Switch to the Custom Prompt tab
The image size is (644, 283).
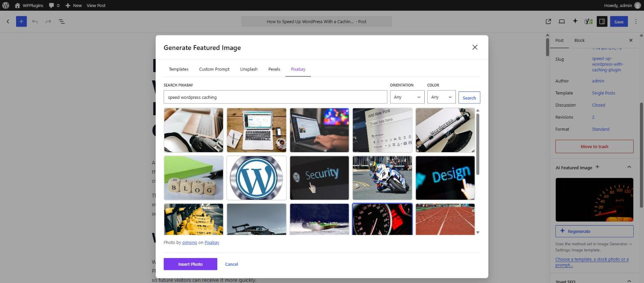click(x=214, y=69)
